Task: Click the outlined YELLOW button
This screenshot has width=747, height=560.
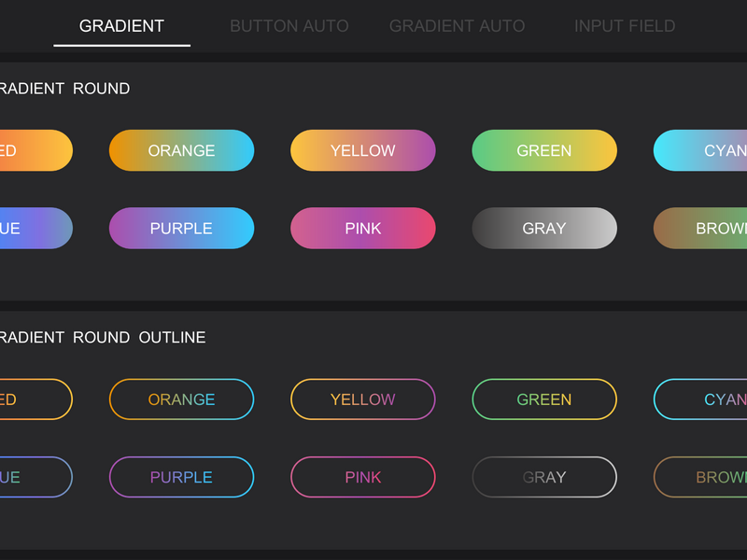Action: tap(363, 399)
